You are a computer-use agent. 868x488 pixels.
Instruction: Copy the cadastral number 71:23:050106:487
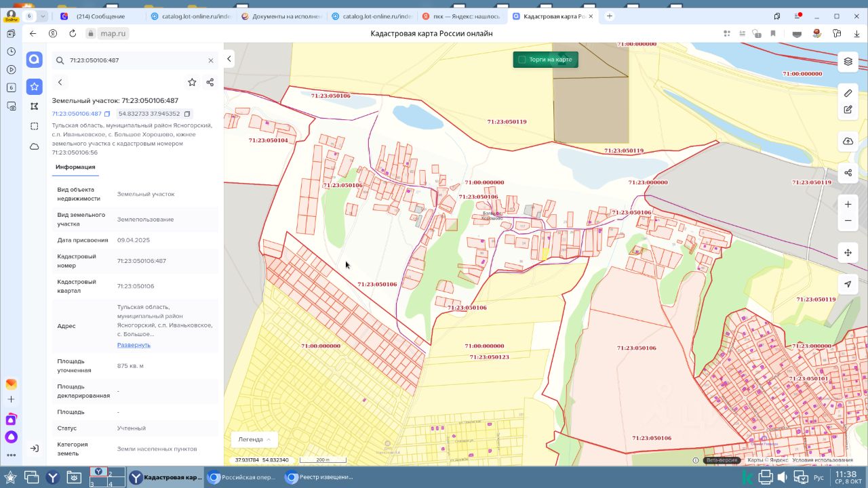(x=107, y=114)
